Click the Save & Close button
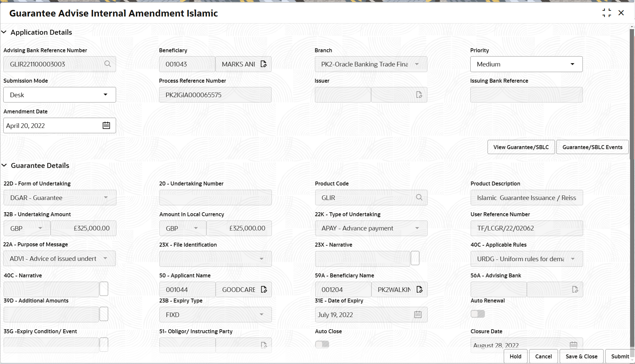Screen dimensions: 635x364 (x=581, y=356)
